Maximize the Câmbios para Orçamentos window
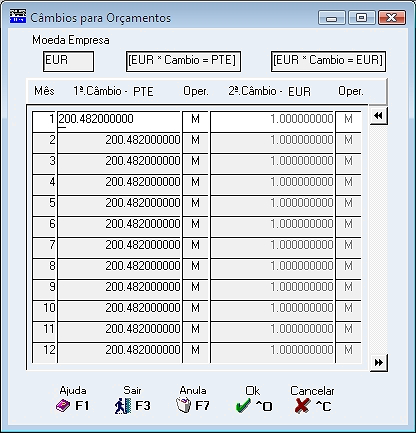 coord(362,17)
